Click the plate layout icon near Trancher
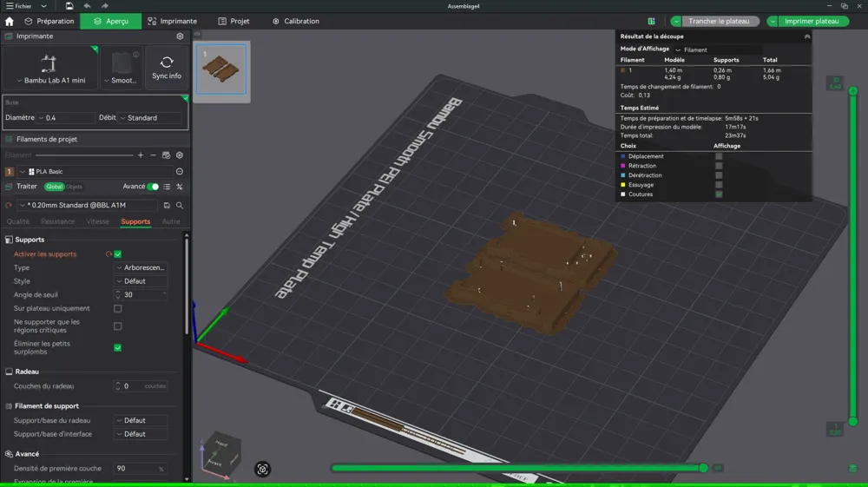 click(652, 21)
